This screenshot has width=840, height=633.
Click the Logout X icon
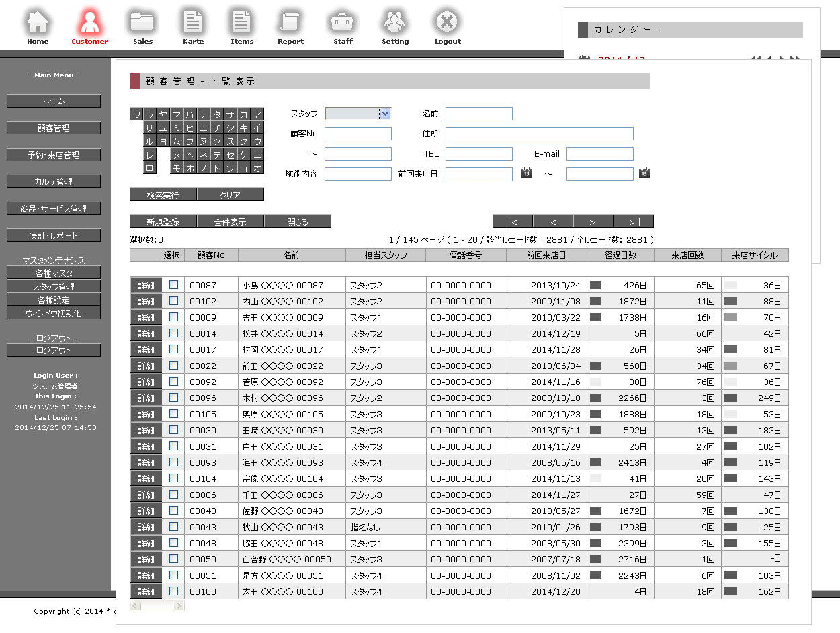(x=448, y=26)
